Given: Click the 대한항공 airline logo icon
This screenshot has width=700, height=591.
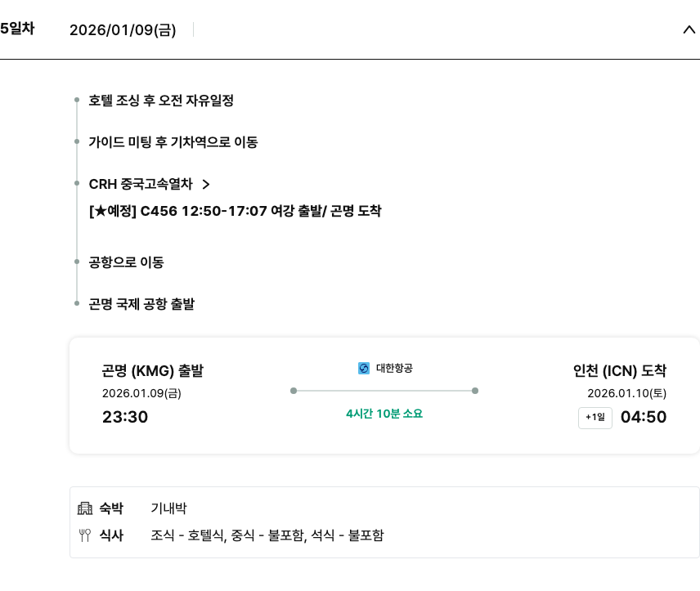Looking at the screenshot, I should pyautogui.click(x=364, y=369).
